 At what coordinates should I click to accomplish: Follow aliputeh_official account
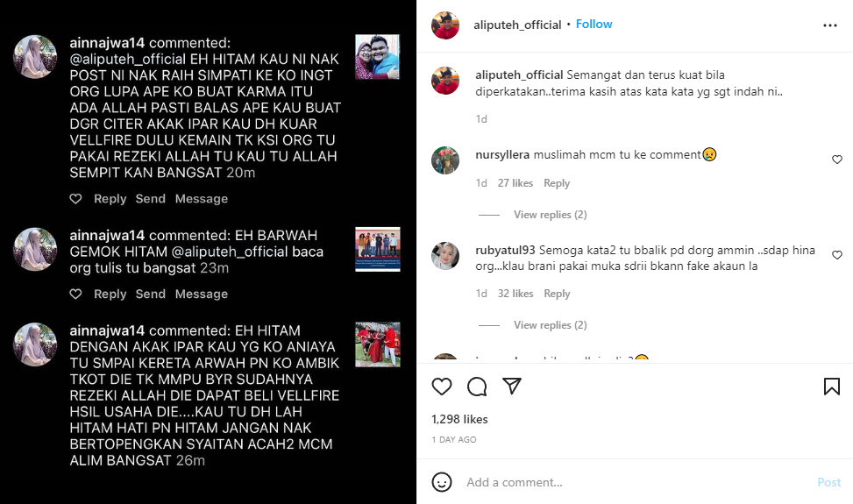[x=594, y=24]
